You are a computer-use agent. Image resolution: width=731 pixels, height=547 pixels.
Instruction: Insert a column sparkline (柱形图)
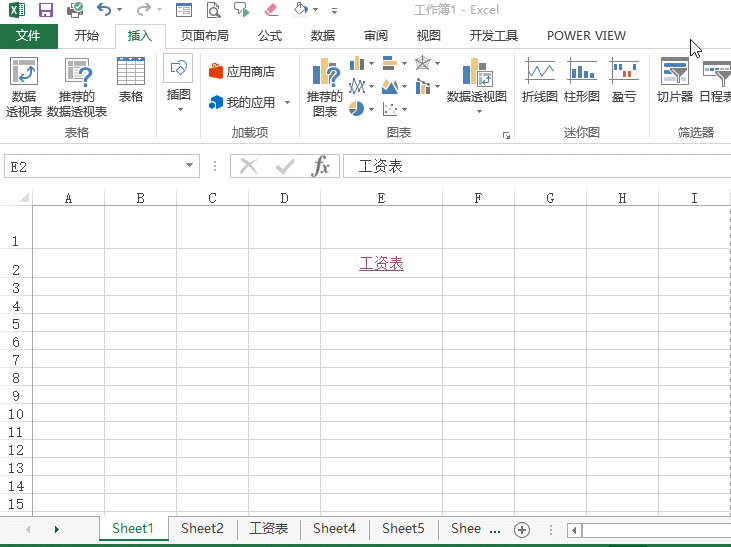pyautogui.click(x=581, y=80)
